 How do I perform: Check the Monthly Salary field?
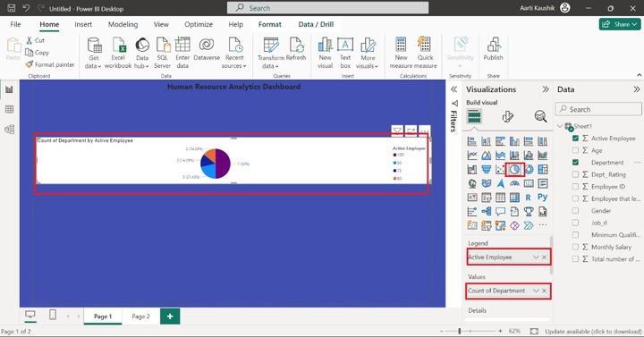pos(575,247)
